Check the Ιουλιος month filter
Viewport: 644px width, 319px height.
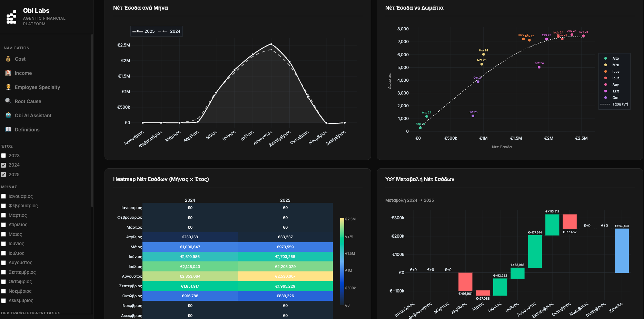click(x=3, y=253)
